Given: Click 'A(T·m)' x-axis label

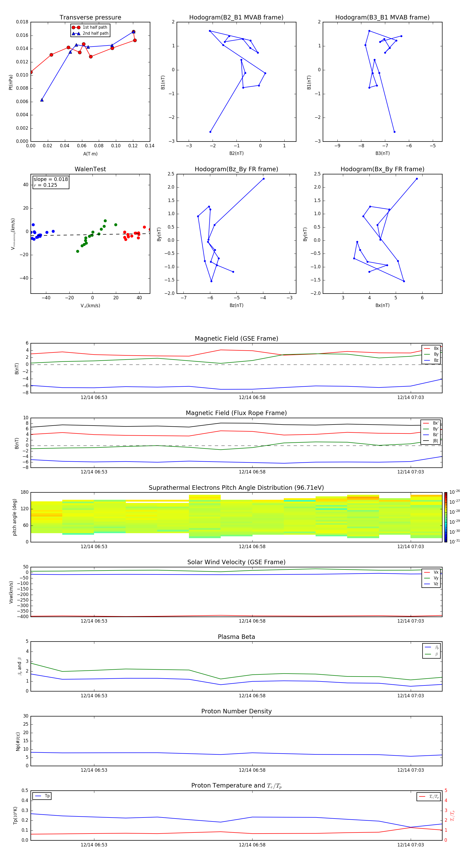Looking at the screenshot, I should (90, 154).
